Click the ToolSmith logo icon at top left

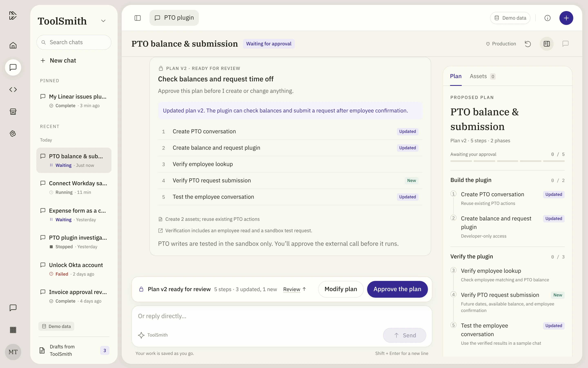[x=13, y=16]
